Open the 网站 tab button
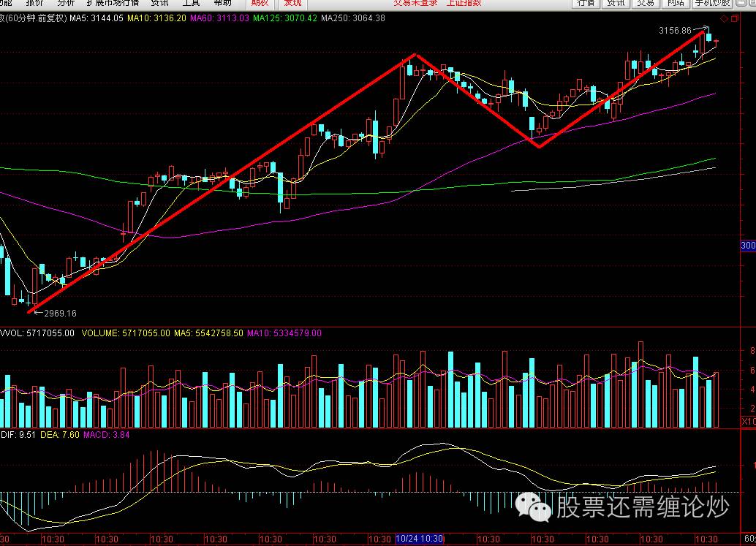The width and height of the screenshot is (756, 546). pos(676,4)
